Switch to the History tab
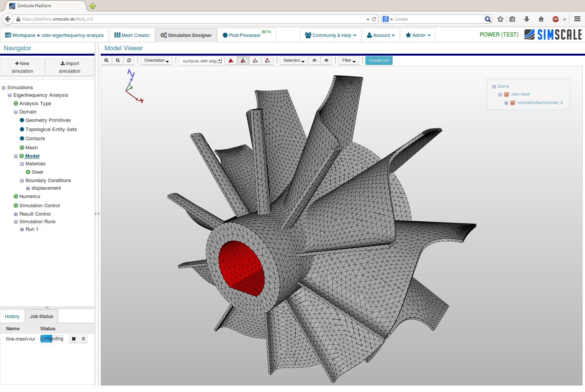Viewport: 585px width, 392px height. [x=12, y=317]
